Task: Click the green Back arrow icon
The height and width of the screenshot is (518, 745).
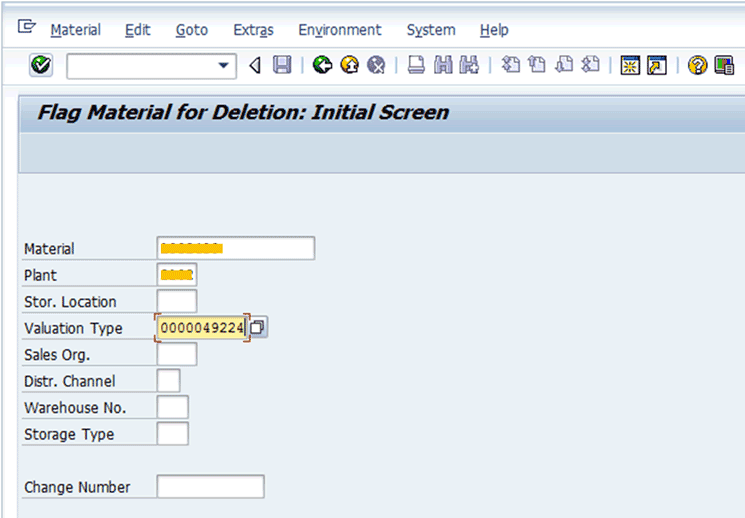Action: pos(322,65)
